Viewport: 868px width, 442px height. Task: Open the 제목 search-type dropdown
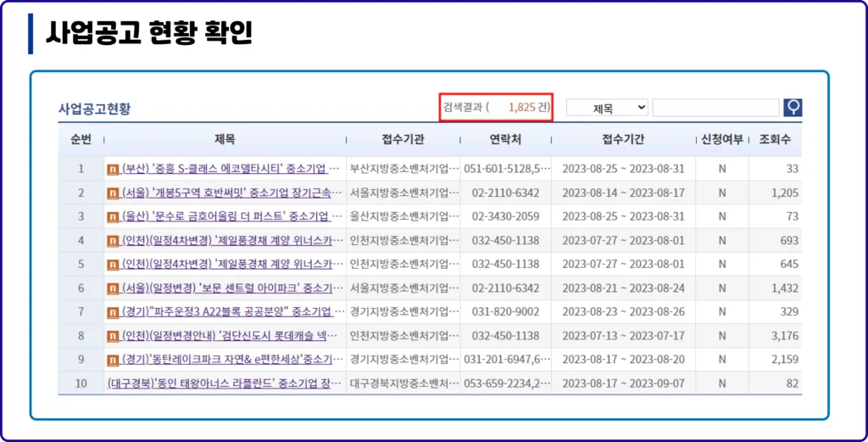pos(607,108)
